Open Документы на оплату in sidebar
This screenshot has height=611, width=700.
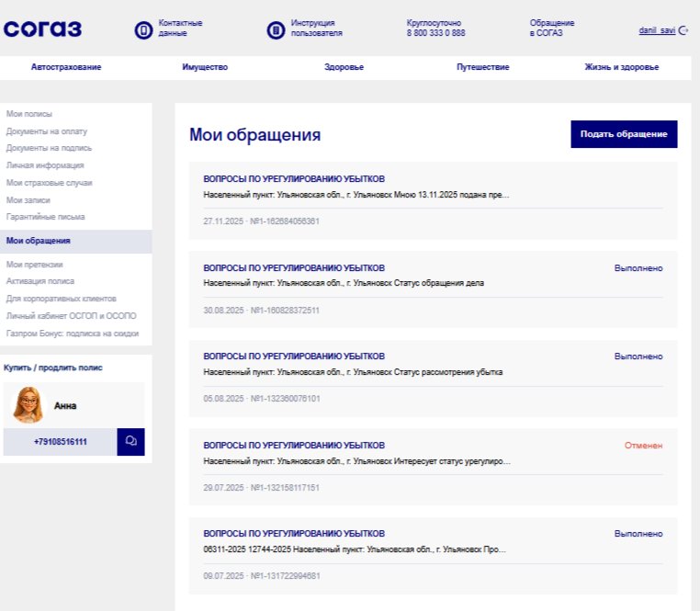click(x=47, y=131)
